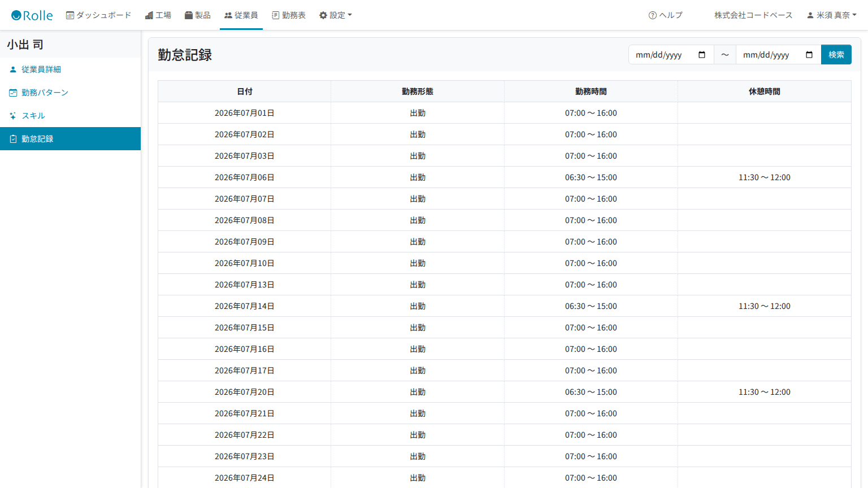Expand the 設定 dropdown menu

coord(335,15)
